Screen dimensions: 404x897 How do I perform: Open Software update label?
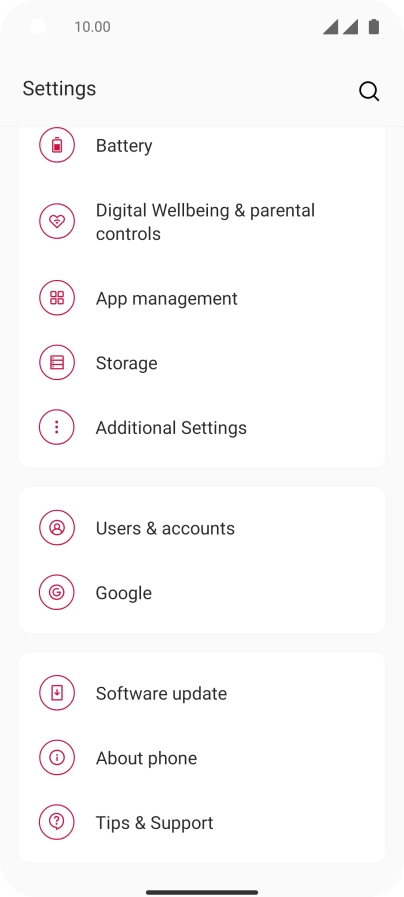click(161, 693)
